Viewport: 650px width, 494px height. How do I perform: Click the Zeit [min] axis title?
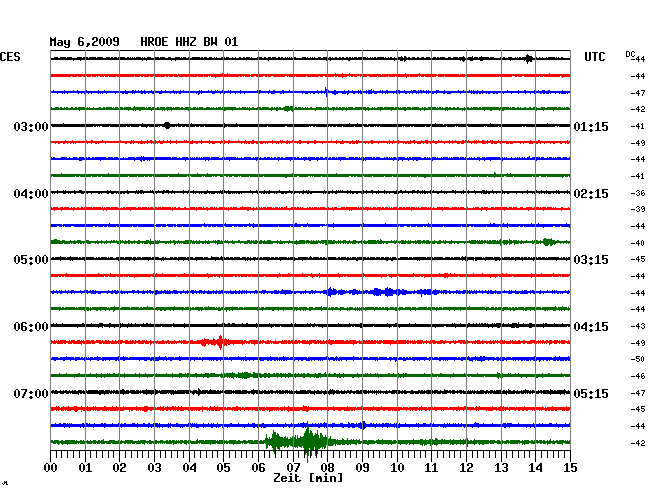pos(308,478)
